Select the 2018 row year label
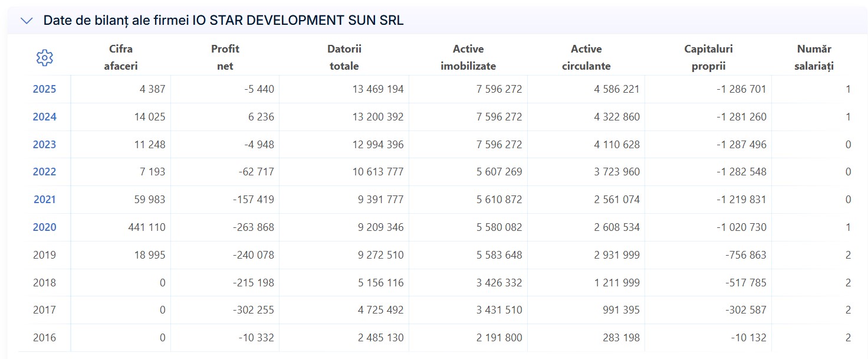The image size is (868, 359). pyautogui.click(x=45, y=283)
